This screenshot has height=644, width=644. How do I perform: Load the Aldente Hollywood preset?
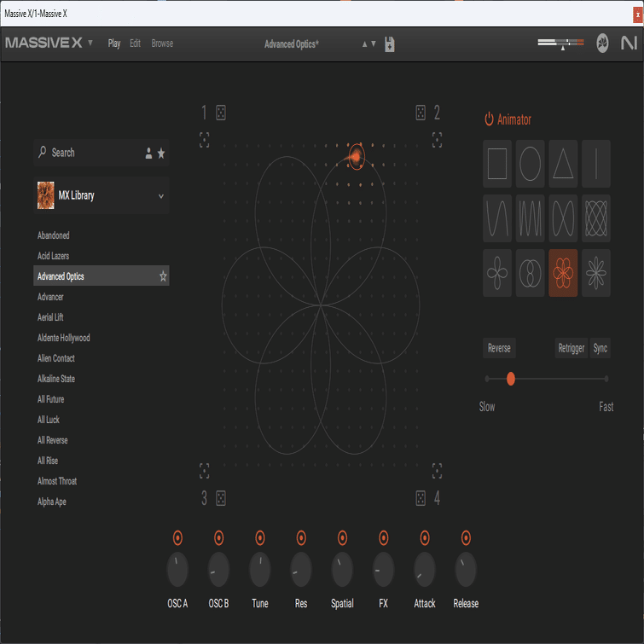[64, 338]
